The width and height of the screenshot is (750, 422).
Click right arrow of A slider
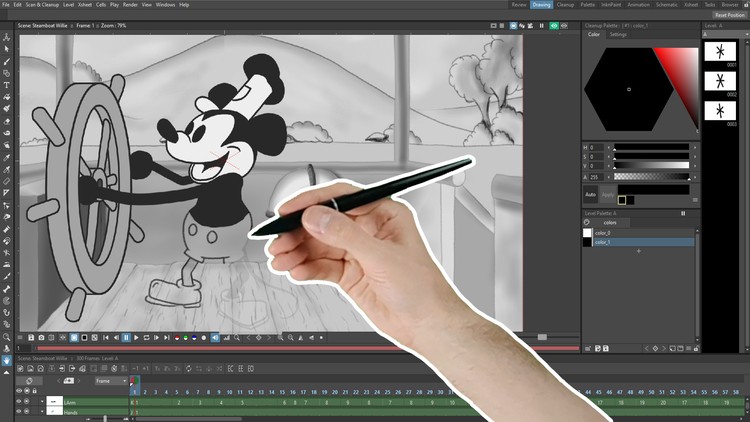point(695,177)
